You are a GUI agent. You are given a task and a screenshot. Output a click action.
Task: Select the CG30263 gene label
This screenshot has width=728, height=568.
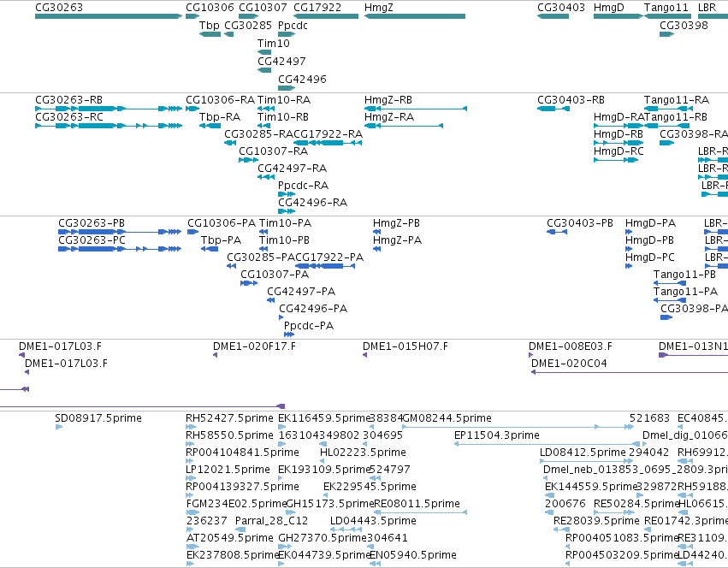59,8
